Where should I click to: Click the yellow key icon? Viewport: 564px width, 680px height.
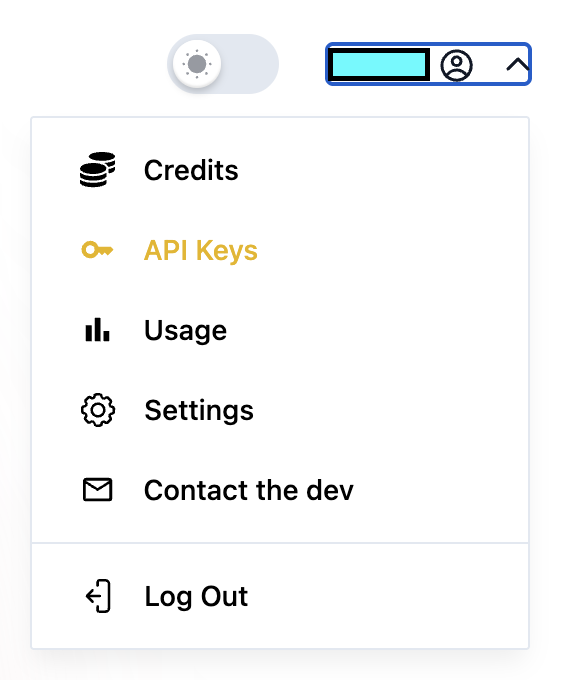click(x=98, y=250)
